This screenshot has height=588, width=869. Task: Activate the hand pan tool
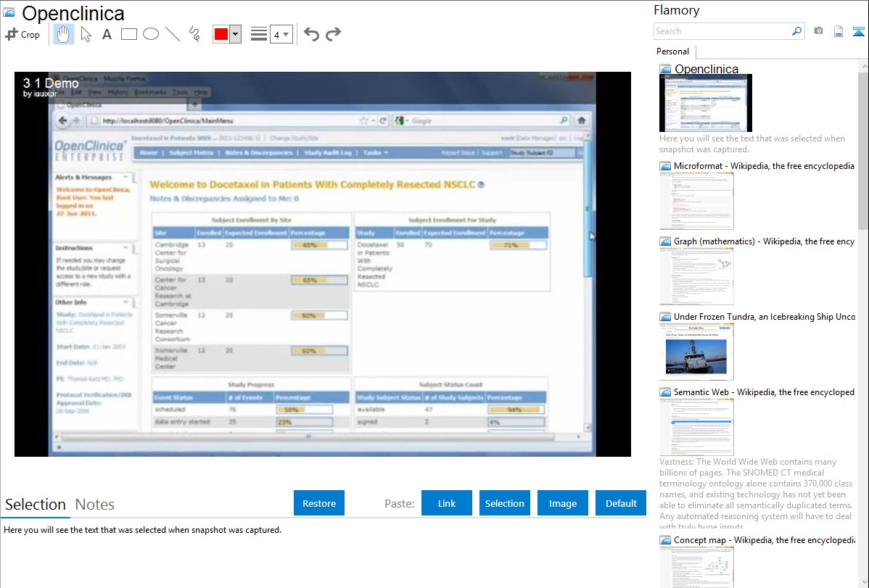tap(64, 34)
